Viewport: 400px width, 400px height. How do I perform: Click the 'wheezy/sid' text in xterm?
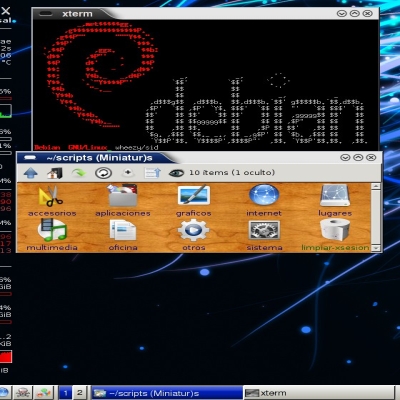click(x=137, y=147)
